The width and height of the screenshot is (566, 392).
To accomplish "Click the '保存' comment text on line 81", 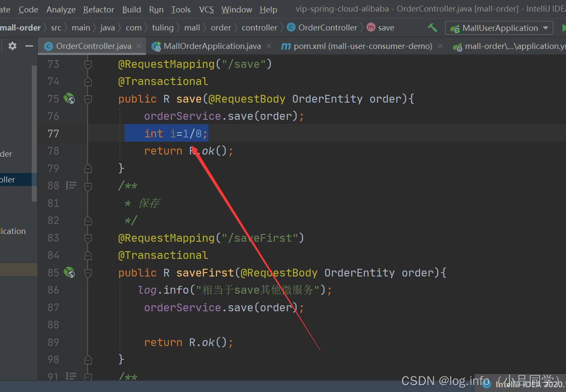I will coord(149,203).
